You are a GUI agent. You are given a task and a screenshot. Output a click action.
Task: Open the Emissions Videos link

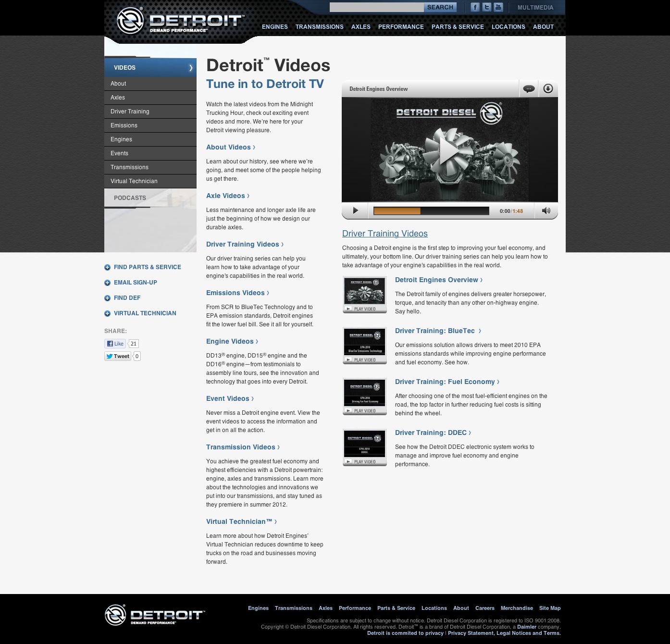tap(237, 293)
